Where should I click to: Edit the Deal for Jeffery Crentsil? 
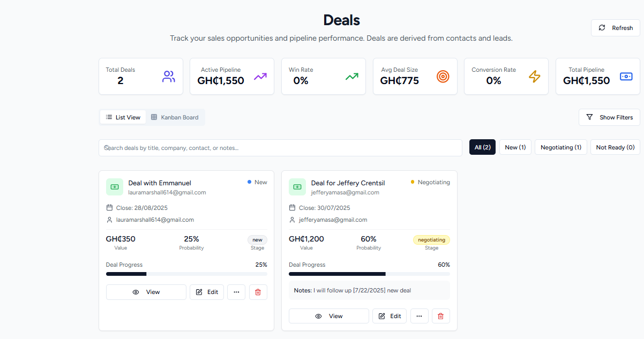tap(390, 316)
